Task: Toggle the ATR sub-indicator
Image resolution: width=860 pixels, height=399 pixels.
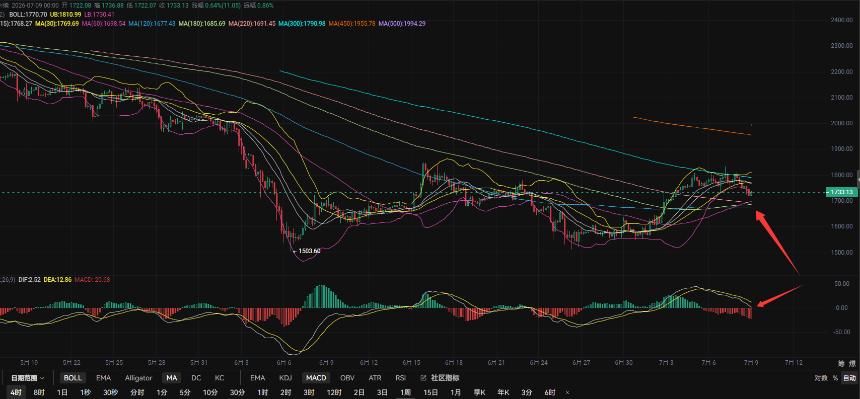Action: point(375,378)
